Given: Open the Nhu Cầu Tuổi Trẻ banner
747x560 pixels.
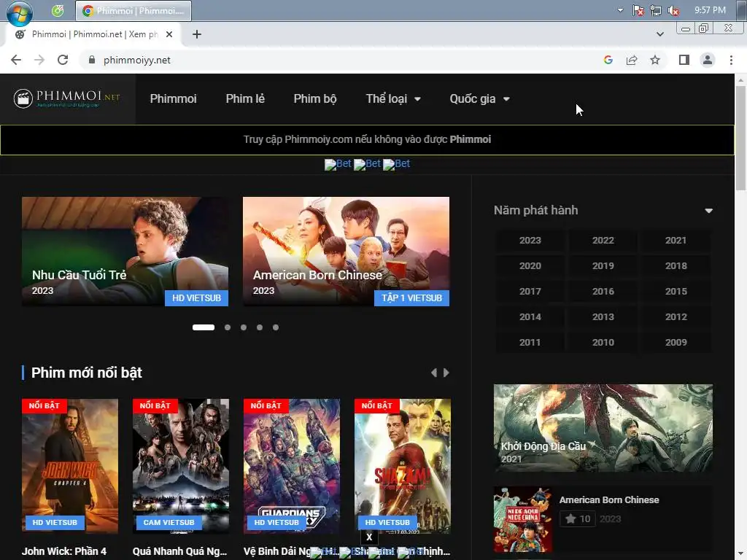Looking at the screenshot, I should pyautogui.click(x=125, y=252).
